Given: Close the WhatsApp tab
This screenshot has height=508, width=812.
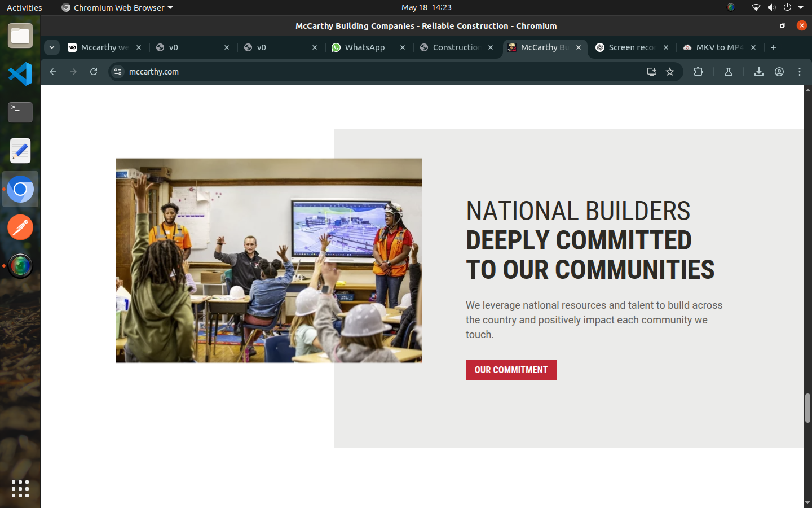Looking at the screenshot, I should point(403,47).
